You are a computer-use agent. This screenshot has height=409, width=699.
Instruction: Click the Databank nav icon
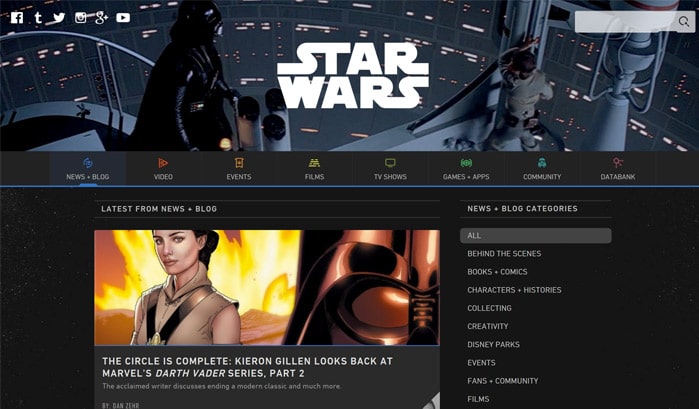tap(617, 163)
